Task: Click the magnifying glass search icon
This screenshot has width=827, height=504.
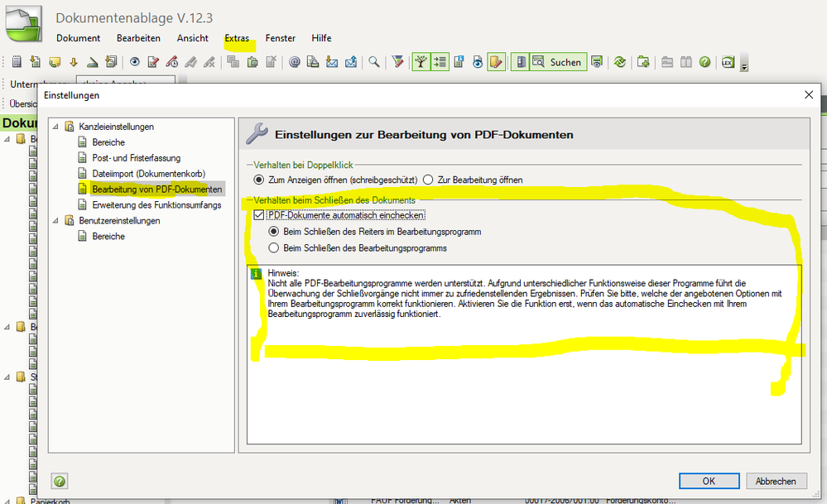Action: [374, 62]
